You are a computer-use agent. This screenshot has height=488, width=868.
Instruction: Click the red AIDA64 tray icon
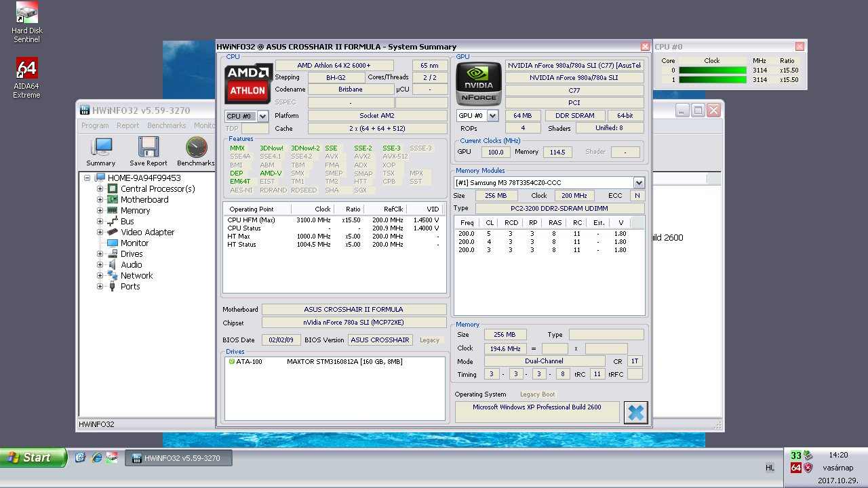(796, 468)
